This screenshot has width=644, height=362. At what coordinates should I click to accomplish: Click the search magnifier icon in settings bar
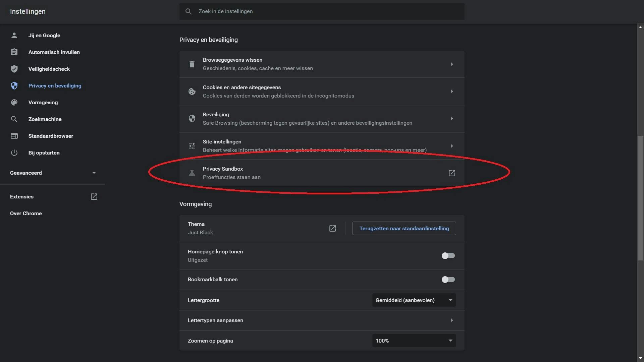tap(189, 11)
